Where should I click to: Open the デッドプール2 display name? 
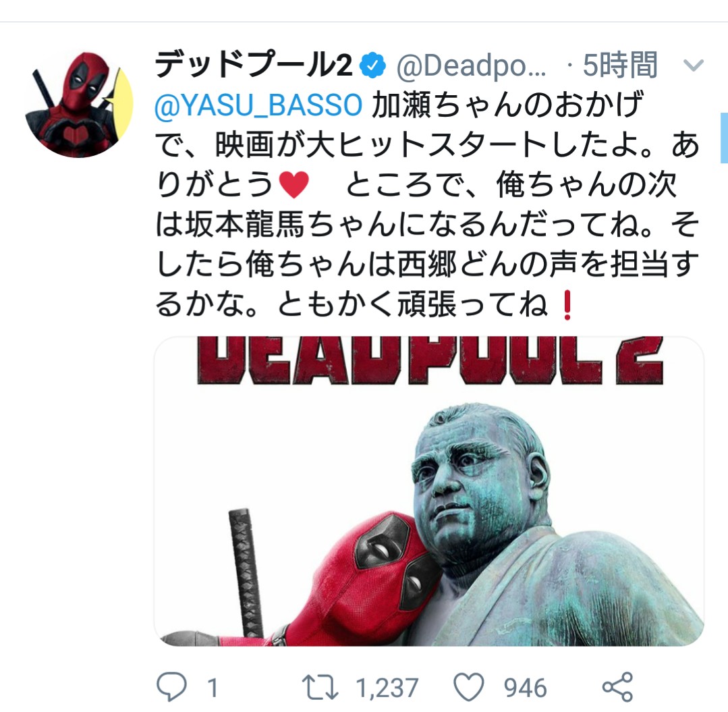[254, 65]
